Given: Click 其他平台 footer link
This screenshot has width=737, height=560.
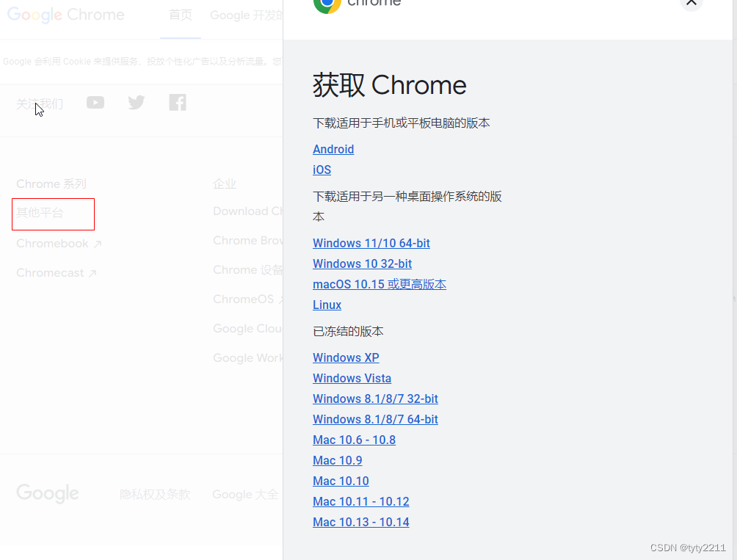Looking at the screenshot, I should (x=40, y=213).
